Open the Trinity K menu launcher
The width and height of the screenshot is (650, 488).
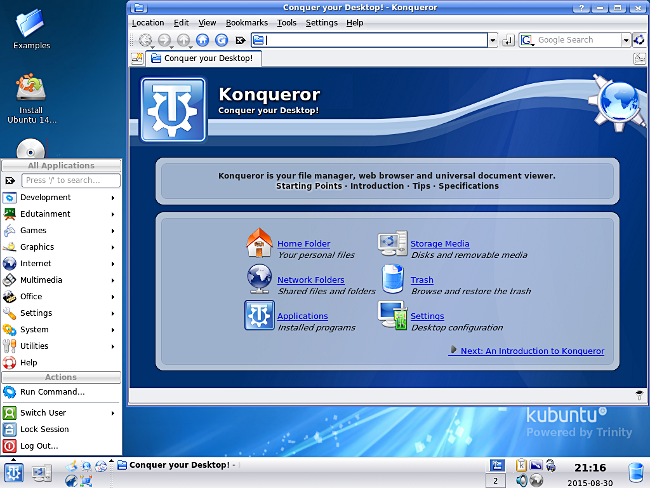(x=14, y=473)
